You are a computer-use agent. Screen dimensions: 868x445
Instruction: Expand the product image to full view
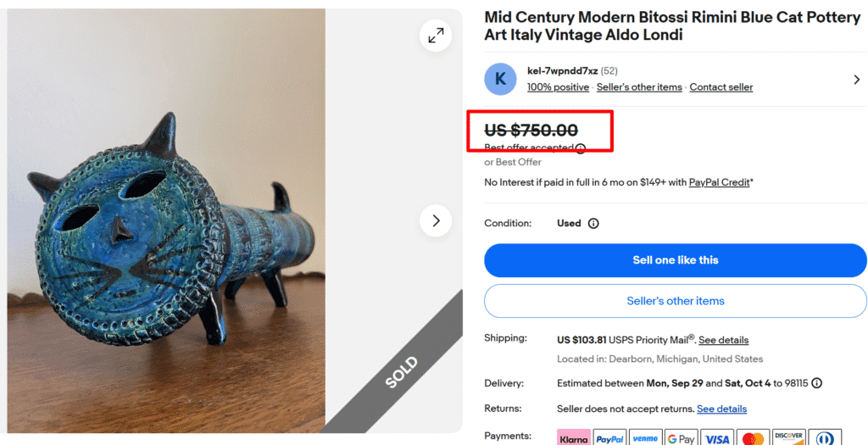pos(436,36)
